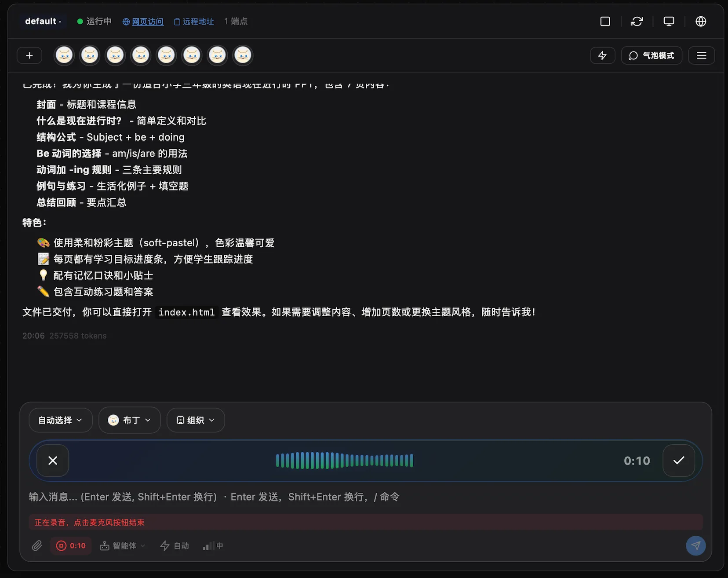Click the send message paper plane button
Viewport: 728px width, 578px height.
point(696,546)
